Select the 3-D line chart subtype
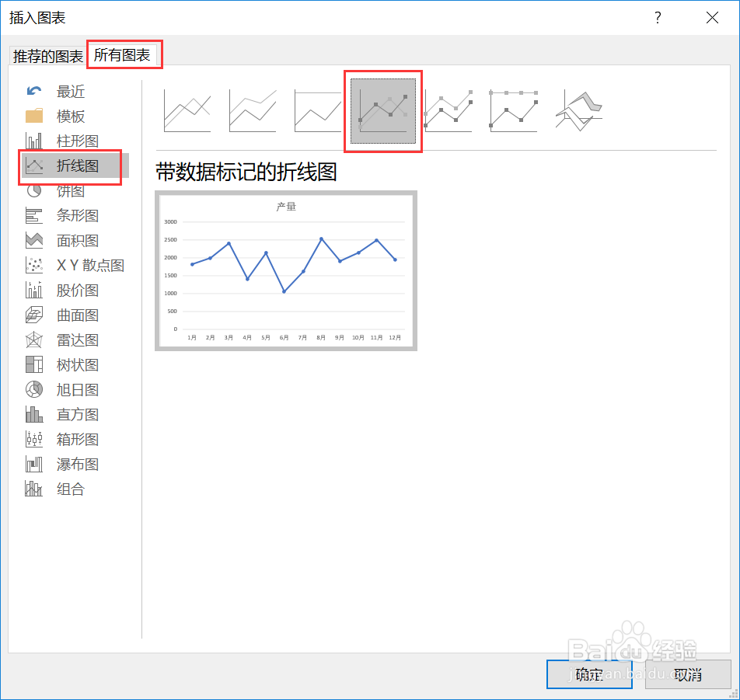Viewport: 740px width, 700px height. click(x=579, y=111)
